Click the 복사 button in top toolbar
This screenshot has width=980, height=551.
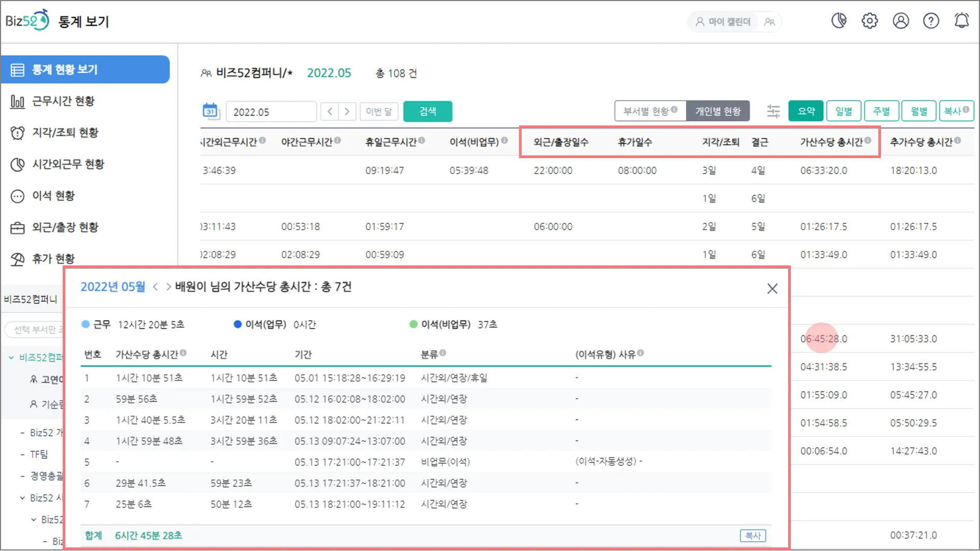(x=957, y=111)
